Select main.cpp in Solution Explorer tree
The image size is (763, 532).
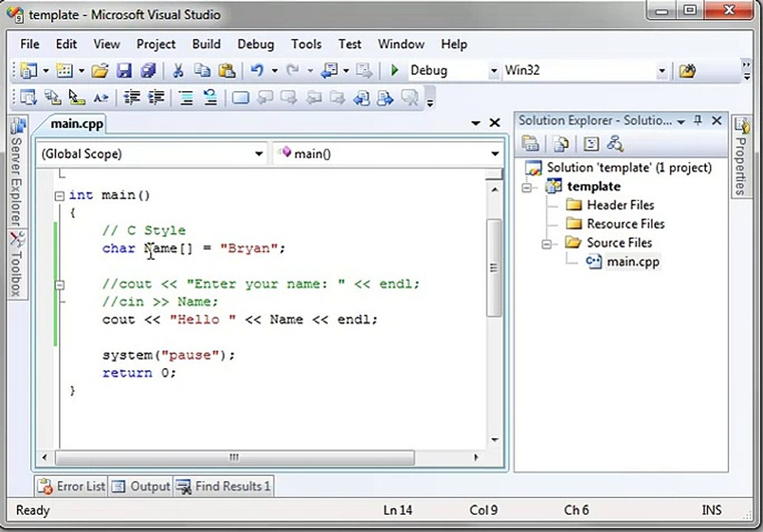click(633, 262)
